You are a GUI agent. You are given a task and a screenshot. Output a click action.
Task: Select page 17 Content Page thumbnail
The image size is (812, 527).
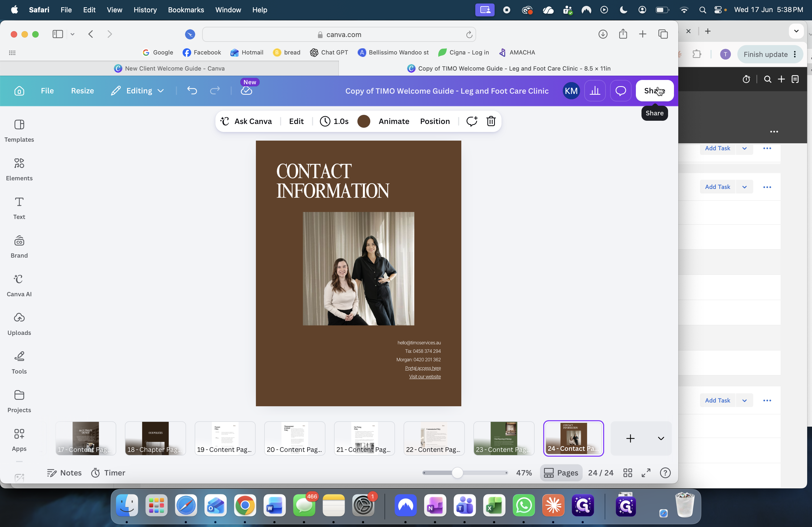click(x=86, y=438)
